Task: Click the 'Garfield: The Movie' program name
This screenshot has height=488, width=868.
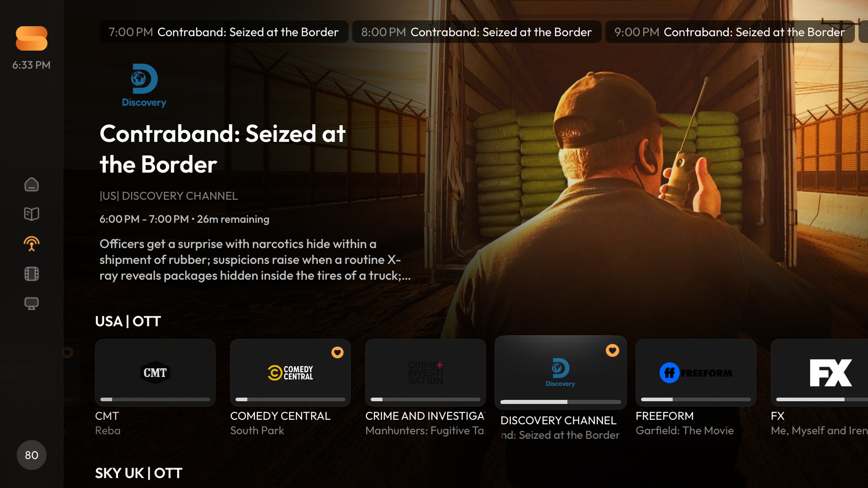Action: [x=684, y=431]
